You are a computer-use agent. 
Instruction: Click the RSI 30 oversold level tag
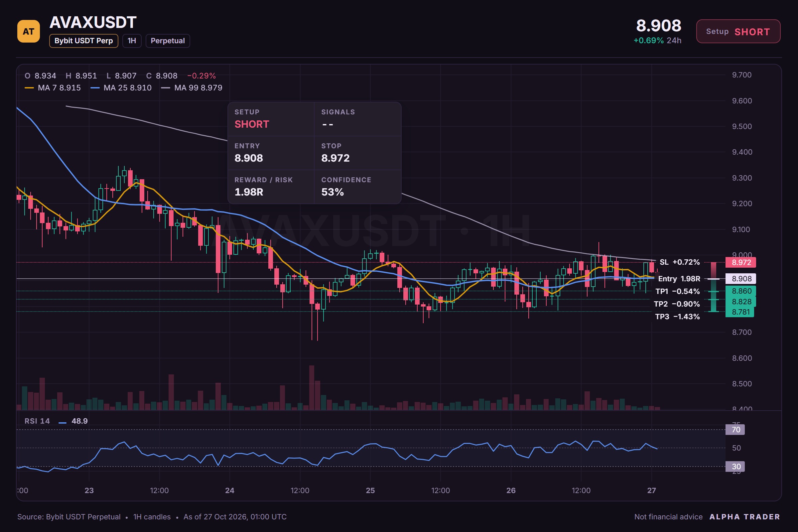tap(735, 466)
